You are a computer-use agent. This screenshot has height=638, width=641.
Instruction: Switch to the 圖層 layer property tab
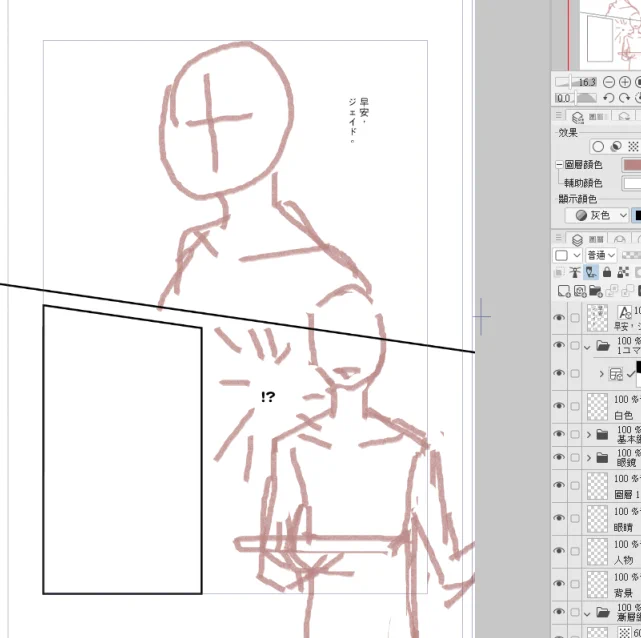point(589,117)
